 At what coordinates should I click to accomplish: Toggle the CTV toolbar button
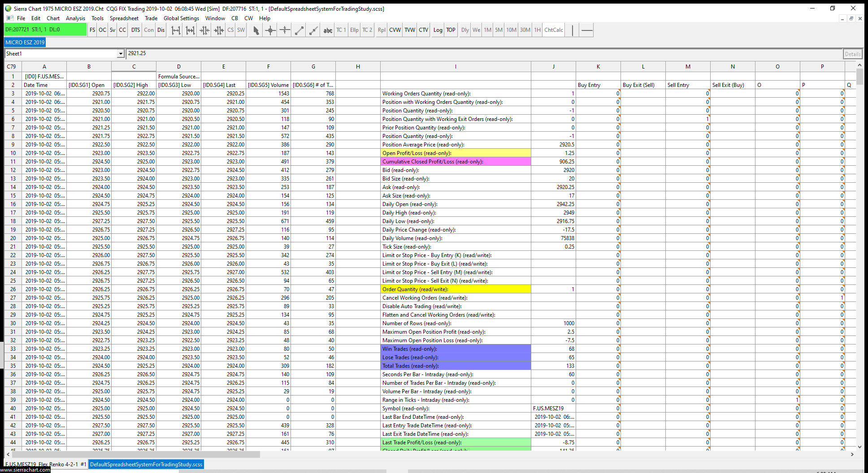pos(424,30)
